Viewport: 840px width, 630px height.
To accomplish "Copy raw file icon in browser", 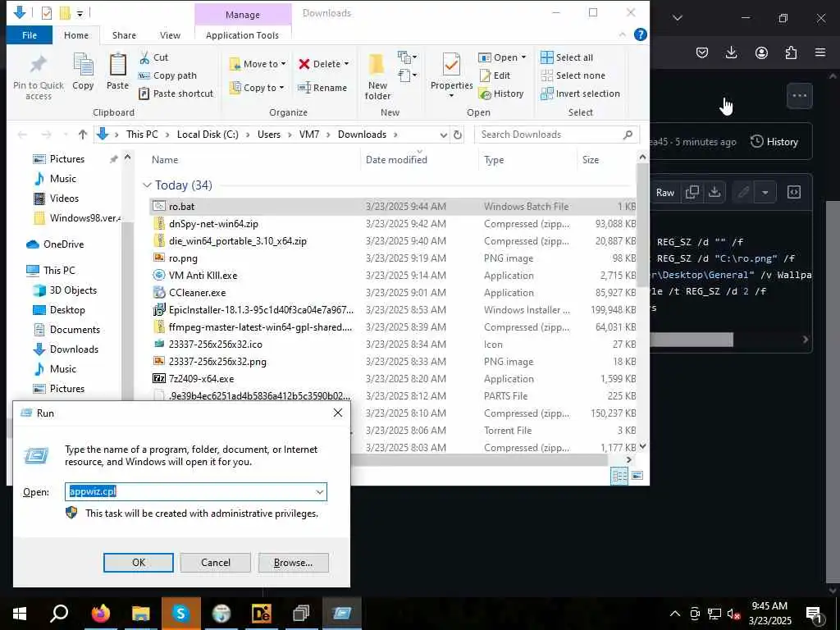I will (x=692, y=192).
